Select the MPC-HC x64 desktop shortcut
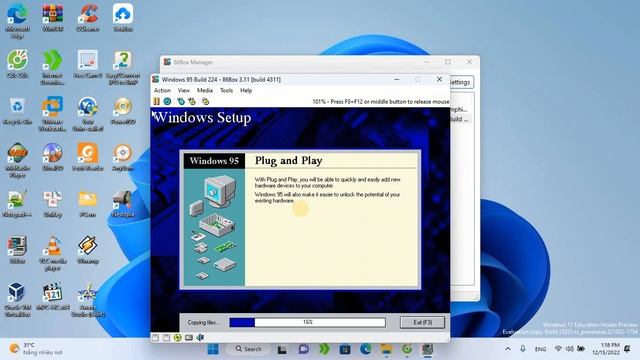The width and height of the screenshot is (640, 360). coord(53,296)
